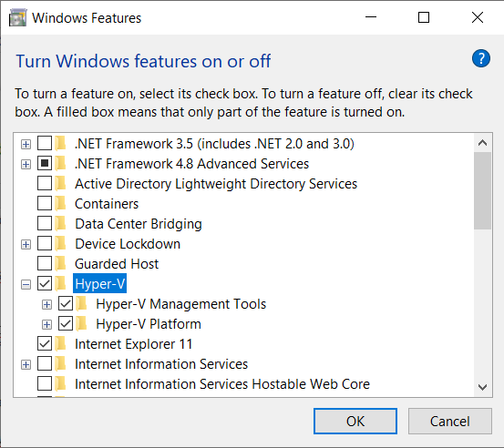Screen dimensions: 504x448
Task: Select the Active Directory Lightweight Directory Services item
Action: (x=216, y=184)
